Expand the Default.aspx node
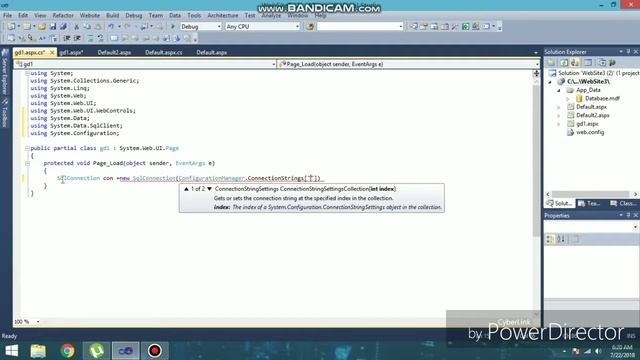This screenshot has height=360, width=640. [x=559, y=107]
